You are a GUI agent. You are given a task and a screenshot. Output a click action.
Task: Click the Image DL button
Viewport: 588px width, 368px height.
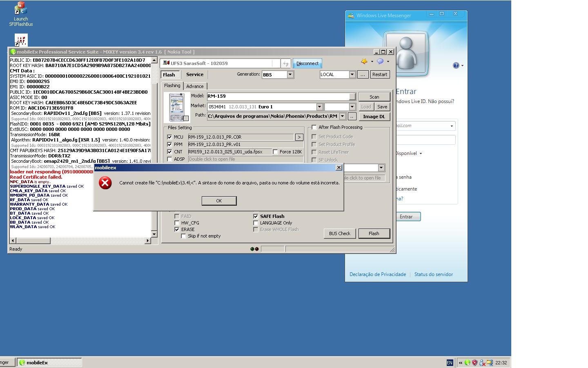click(374, 117)
